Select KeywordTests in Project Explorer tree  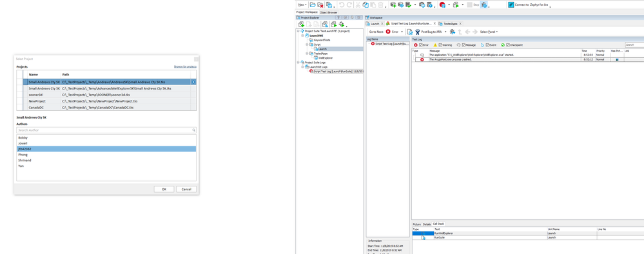322,40
